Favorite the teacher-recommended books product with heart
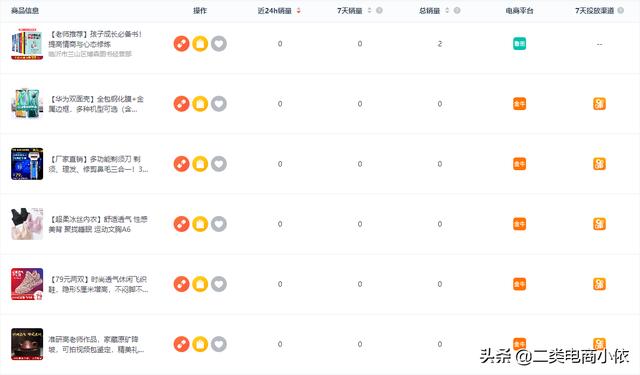640x375 pixels. (219, 44)
